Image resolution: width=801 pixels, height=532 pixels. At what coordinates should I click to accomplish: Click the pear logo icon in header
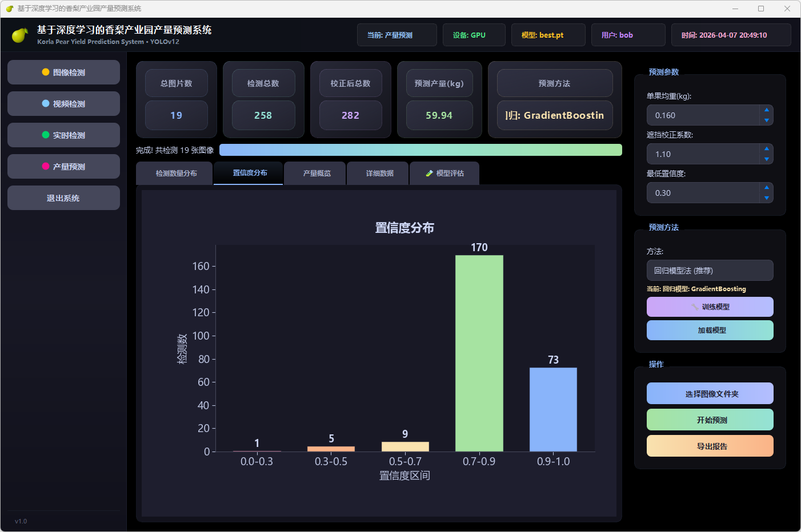(20, 35)
